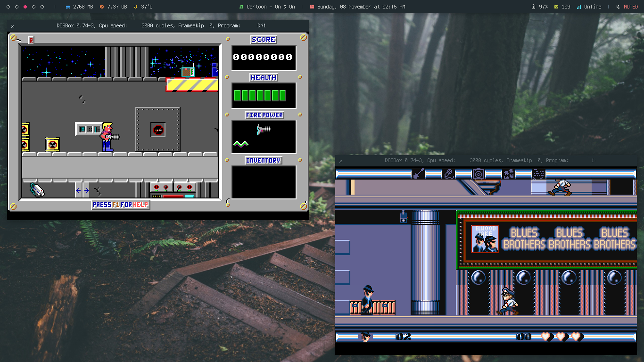Click the red no-entry sign on riveted wall panel

tap(158, 130)
